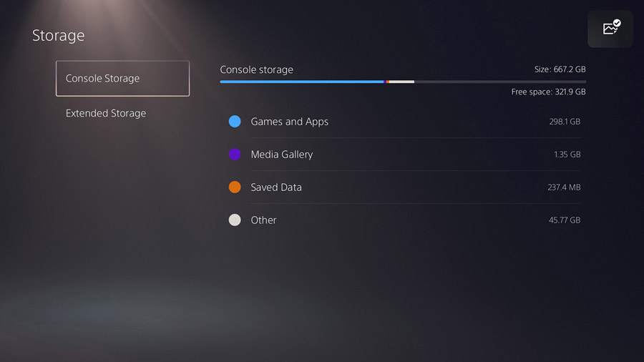644x362 pixels.
Task: Open the Saved Data storage entry
Action: coord(404,187)
